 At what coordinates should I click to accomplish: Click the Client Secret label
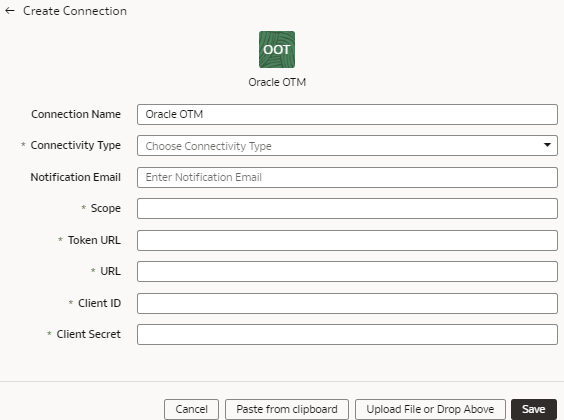click(88, 334)
